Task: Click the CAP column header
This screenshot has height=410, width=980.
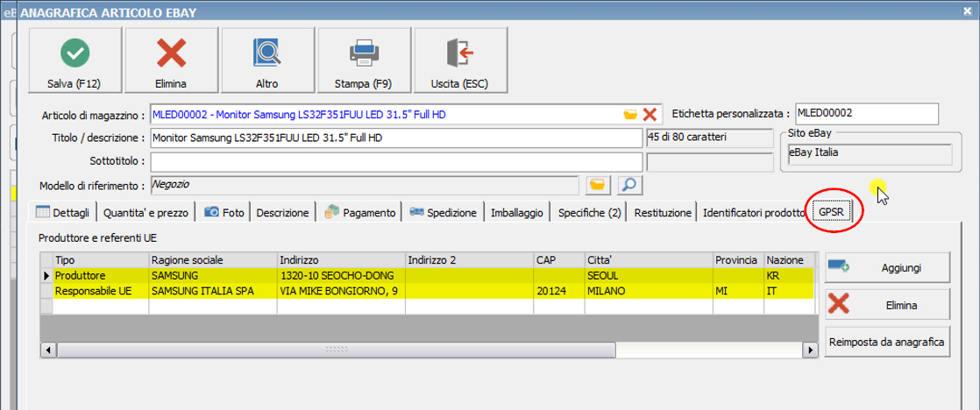Action: [558, 259]
